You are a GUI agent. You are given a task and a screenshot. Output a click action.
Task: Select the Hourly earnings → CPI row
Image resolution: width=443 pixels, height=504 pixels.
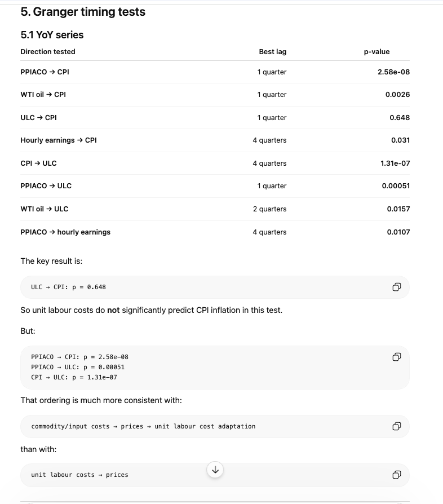tap(215, 140)
